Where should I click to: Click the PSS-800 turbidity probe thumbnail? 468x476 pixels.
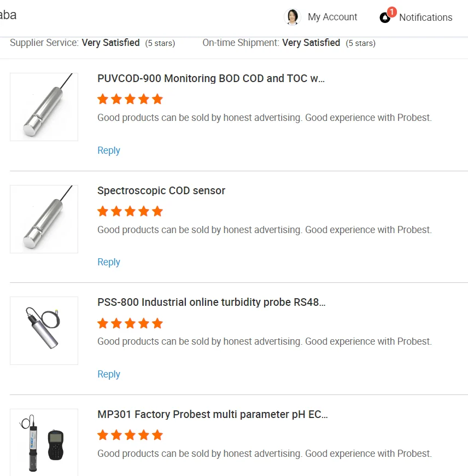pyautogui.click(x=44, y=330)
